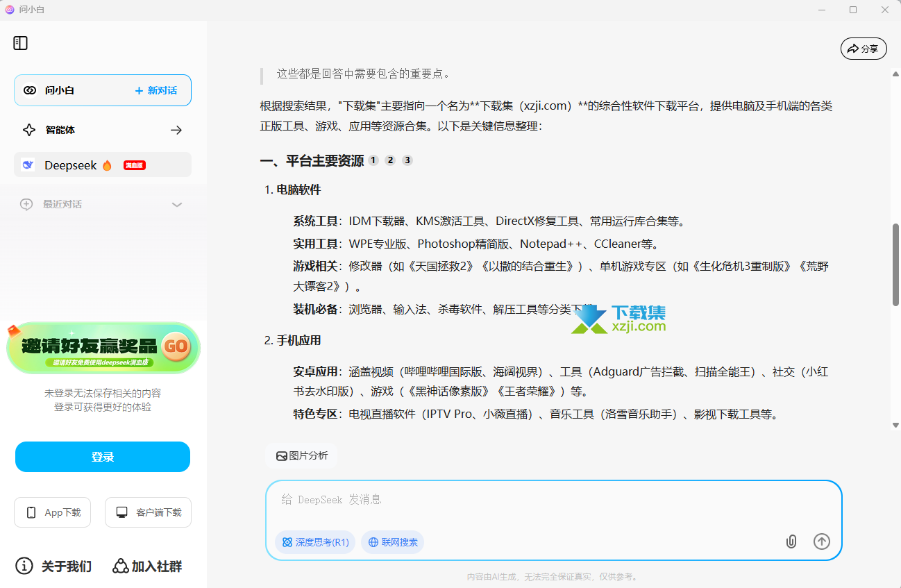
Task: Open 智能体 agents page via arrow
Action: pyautogui.click(x=176, y=130)
